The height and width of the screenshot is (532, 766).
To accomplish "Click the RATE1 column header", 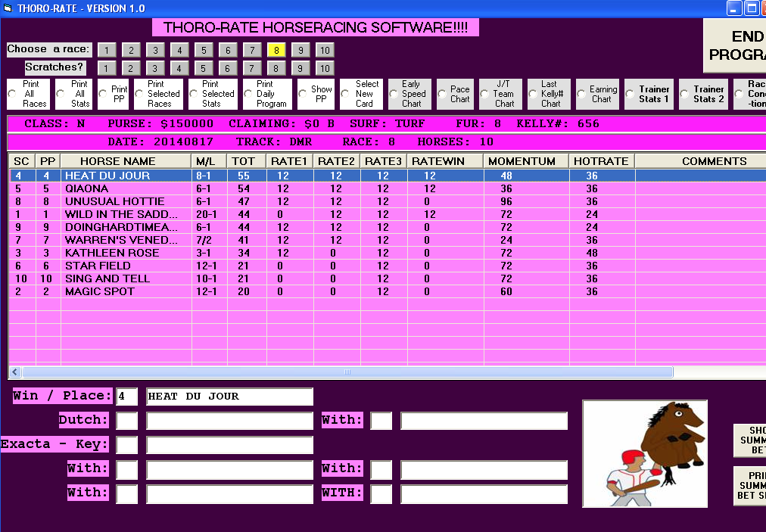I will (289, 161).
